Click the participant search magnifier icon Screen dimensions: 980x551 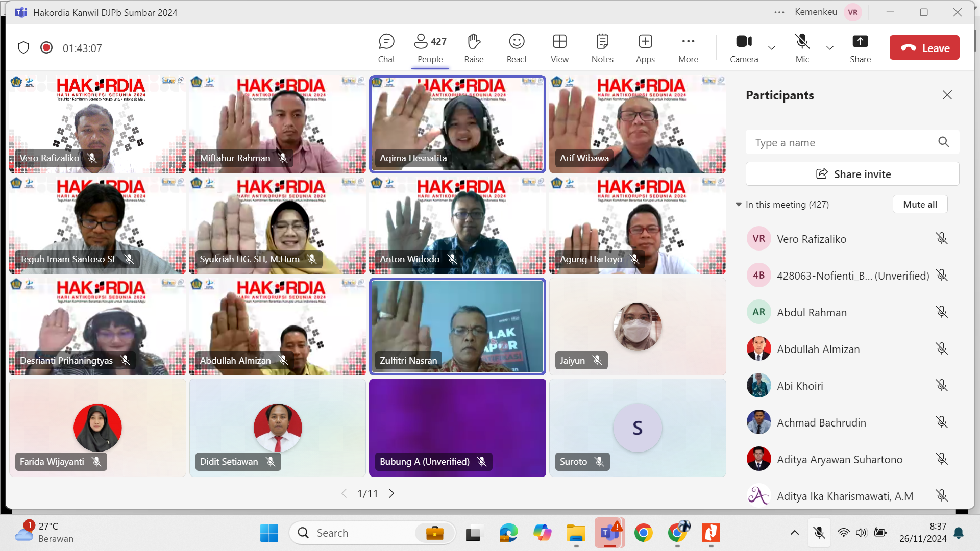944,142
